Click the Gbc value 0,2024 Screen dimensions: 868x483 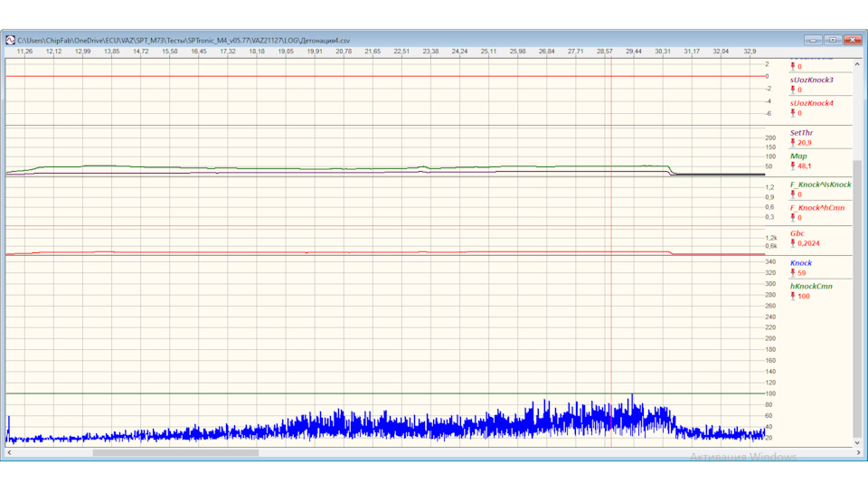point(808,243)
